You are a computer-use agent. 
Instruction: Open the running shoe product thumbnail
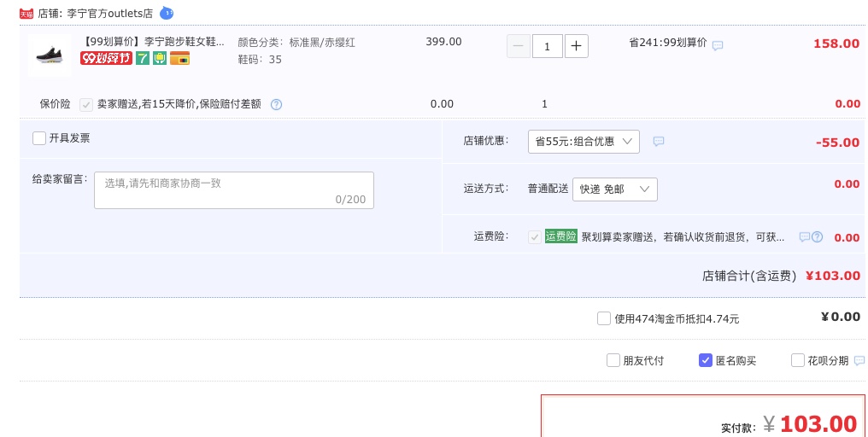point(50,55)
